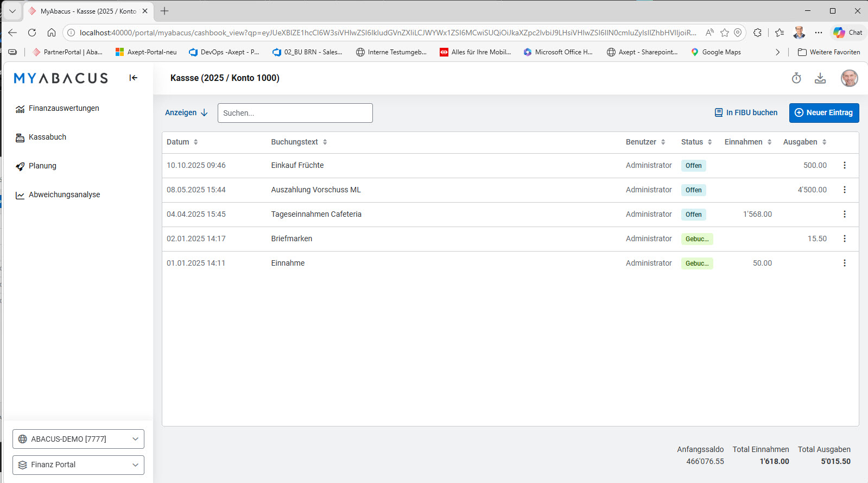Open PartnerPortal bookmark
The width and height of the screenshot is (868, 483).
(x=67, y=52)
